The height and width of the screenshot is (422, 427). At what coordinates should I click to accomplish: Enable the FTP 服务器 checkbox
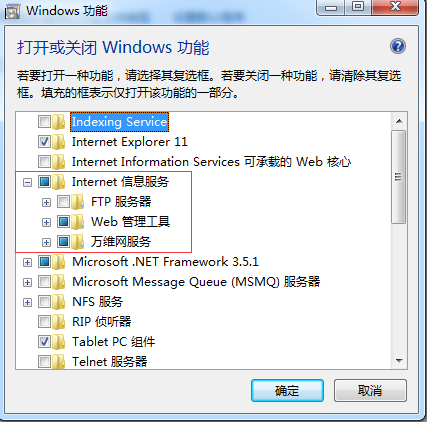click(63, 202)
